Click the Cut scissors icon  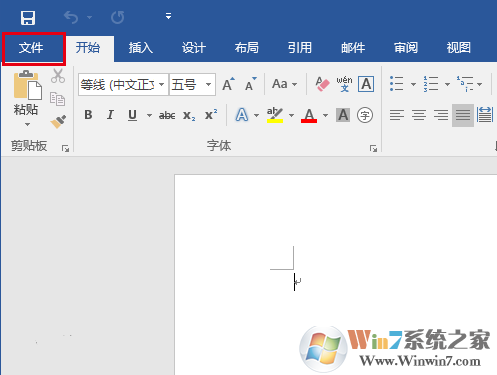tap(58, 76)
